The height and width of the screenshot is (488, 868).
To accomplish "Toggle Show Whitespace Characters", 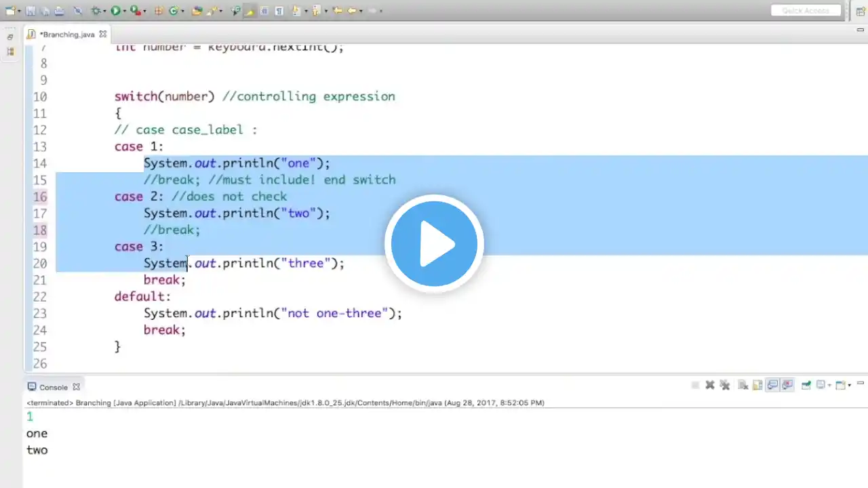I will (x=279, y=11).
